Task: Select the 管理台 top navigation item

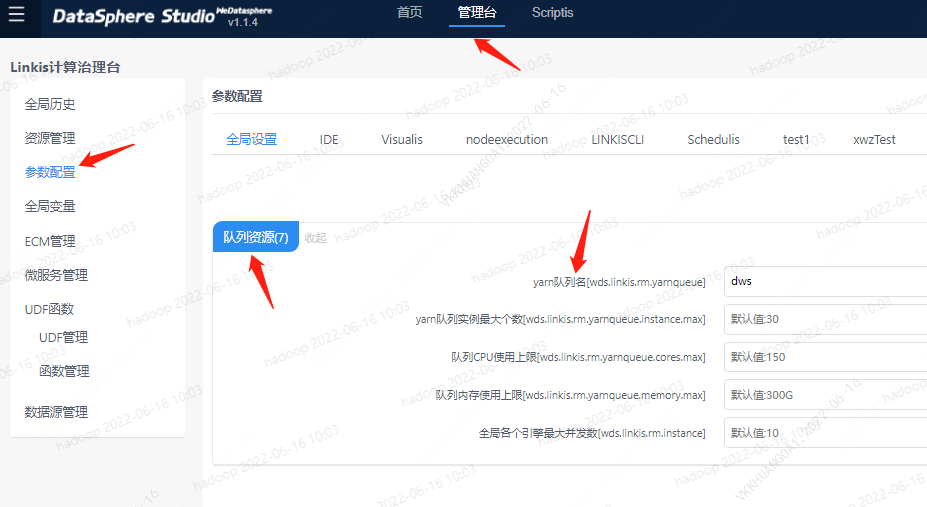Action: (477, 13)
